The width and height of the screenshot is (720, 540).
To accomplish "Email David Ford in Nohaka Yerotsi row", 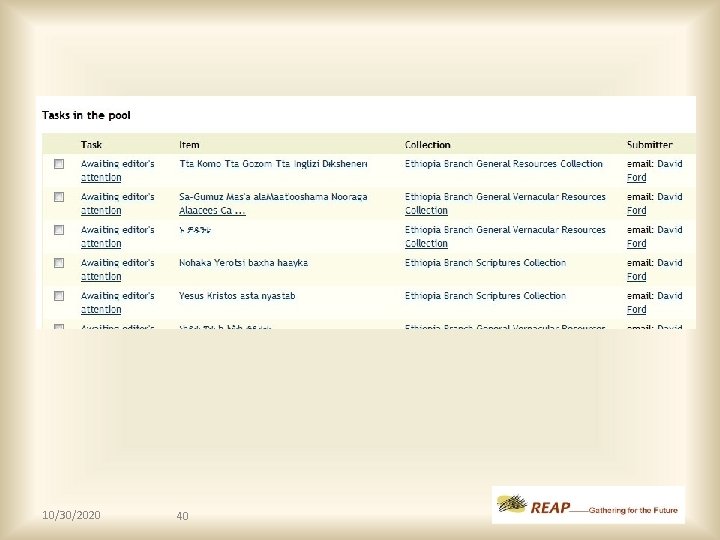I will [654, 270].
